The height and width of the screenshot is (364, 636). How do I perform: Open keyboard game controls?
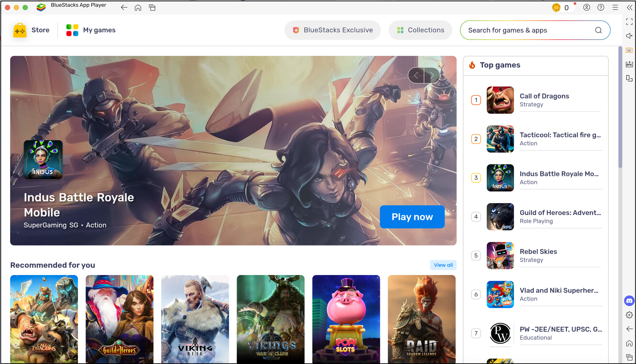tap(629, 50)
